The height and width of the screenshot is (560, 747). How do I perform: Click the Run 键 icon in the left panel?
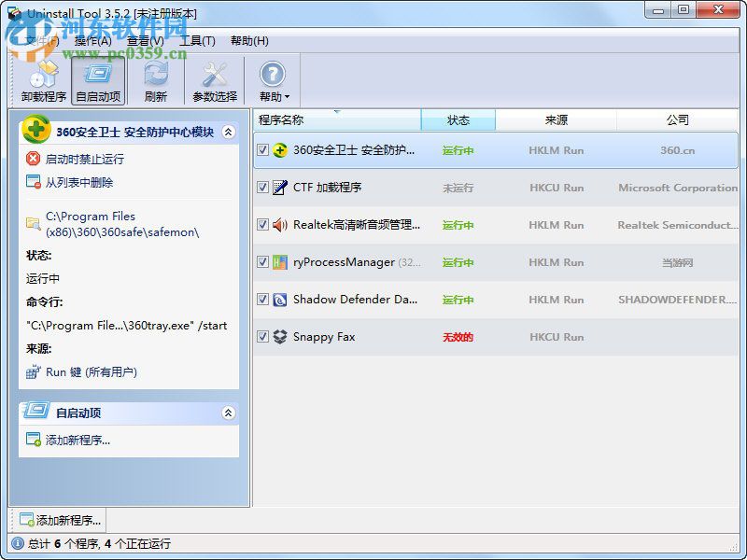pos(32,369)
